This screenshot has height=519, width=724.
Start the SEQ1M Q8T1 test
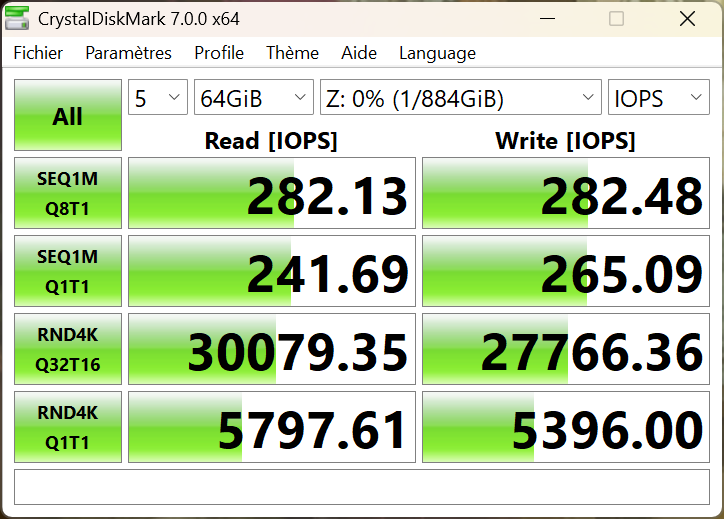click(68, 193)
